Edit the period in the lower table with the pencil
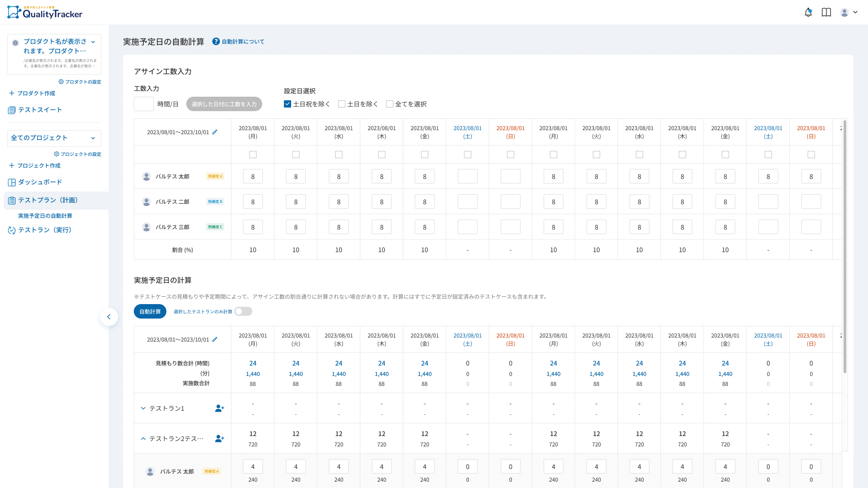The image size is (868, 488). point(215,339)
